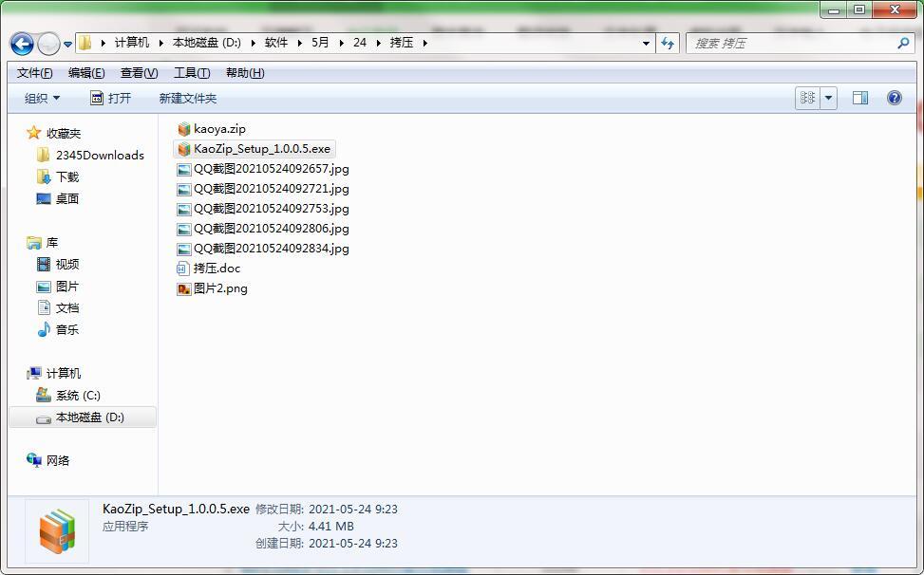Select 5月 in the address path

[x=321, y=43]
